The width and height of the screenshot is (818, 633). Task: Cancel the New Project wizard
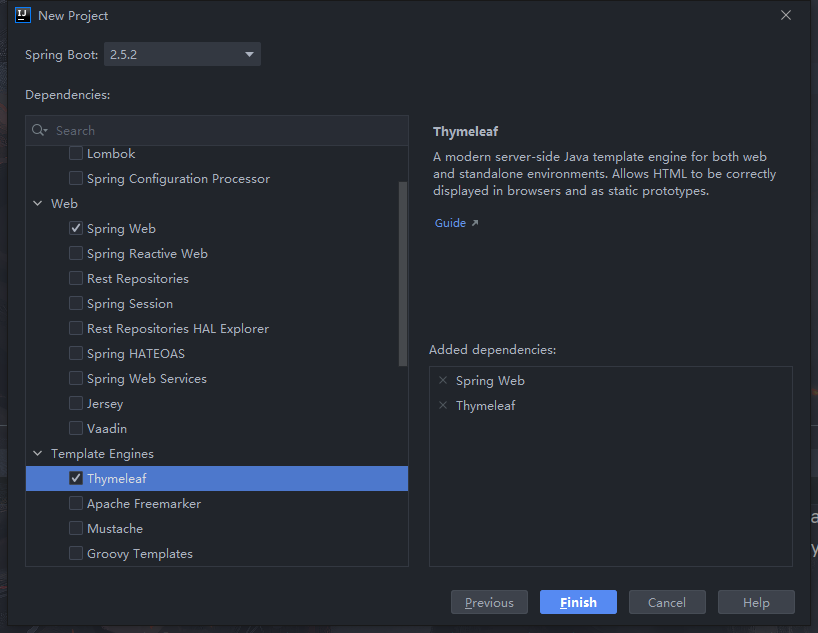[x=667, y=602]
